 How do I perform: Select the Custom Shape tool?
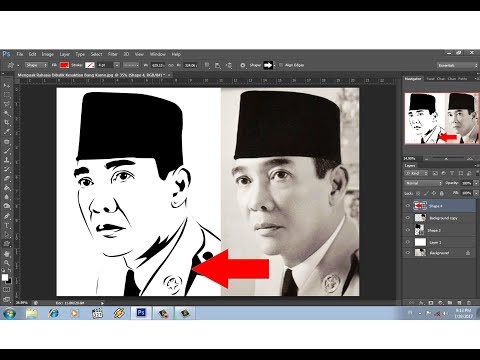pos(6,244)
